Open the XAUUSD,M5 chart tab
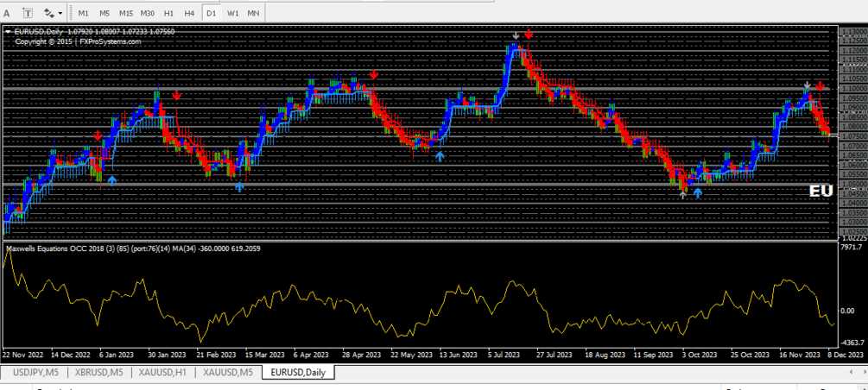Viewport: 868px width, 390px height. coord(227,372)
